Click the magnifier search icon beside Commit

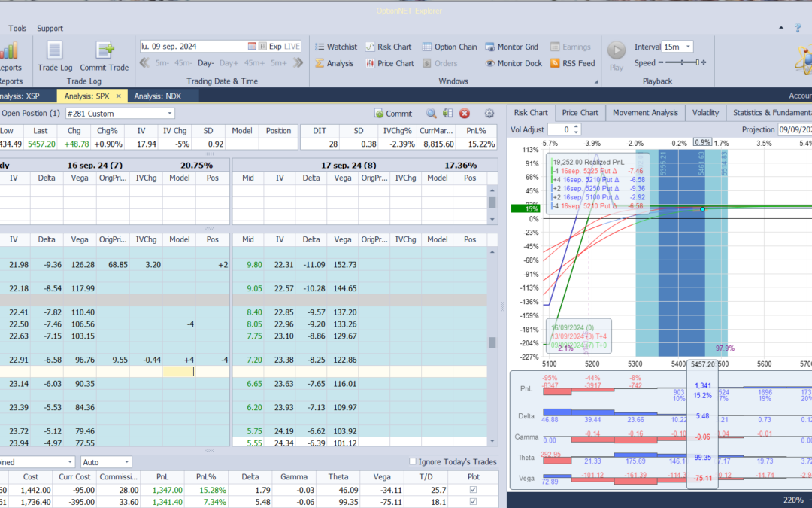432,114
